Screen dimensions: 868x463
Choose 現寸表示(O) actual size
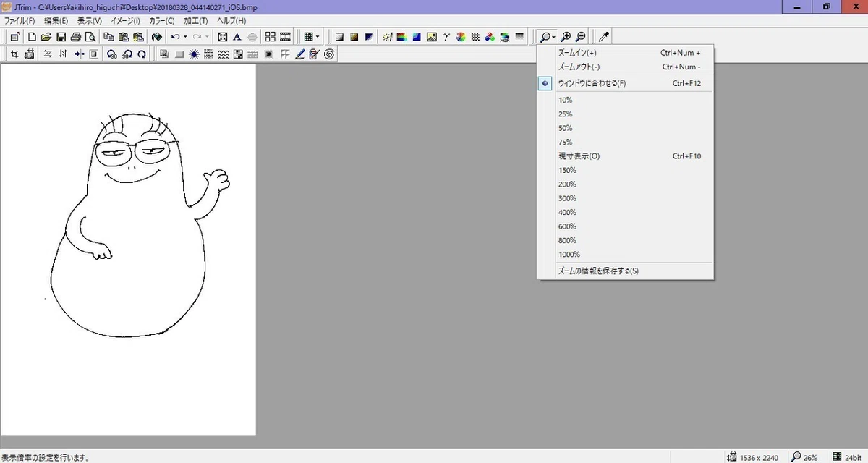coord(625,156)
